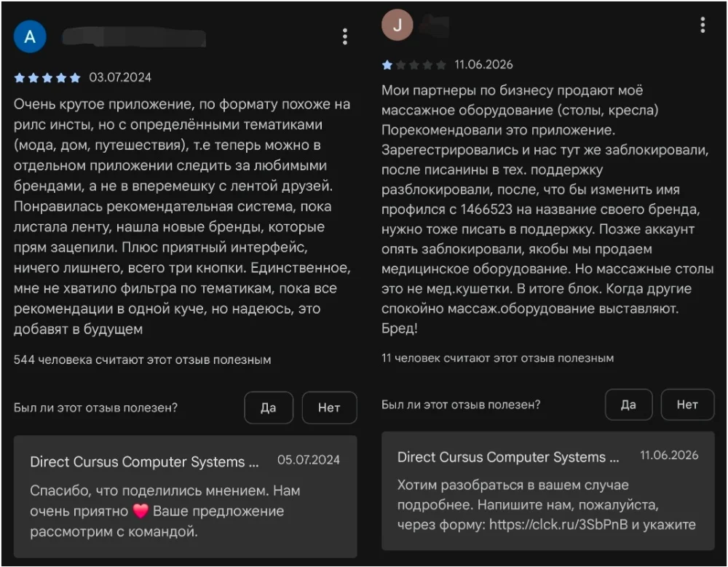Open the three-dot menu on reviewer J's review
Image resolution: width=728 pixels, height=567 pixels.
[703, 25]
